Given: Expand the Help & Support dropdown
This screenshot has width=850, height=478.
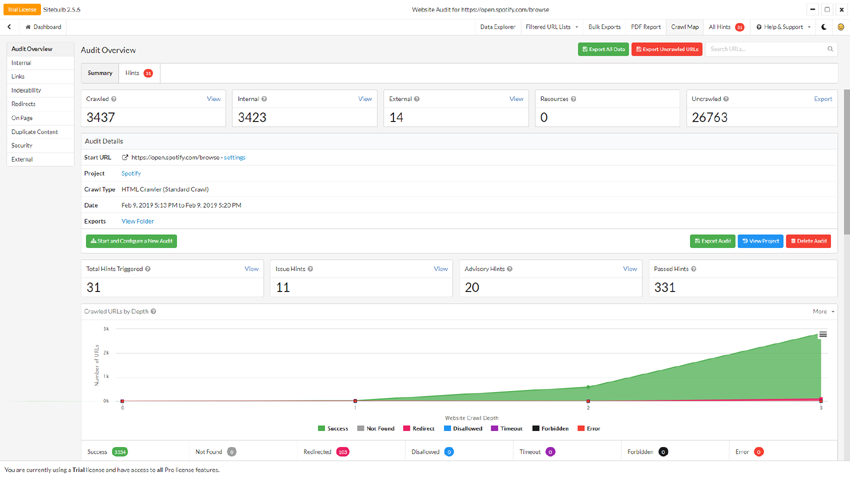Looking at the screenshot, I should 783,27.
